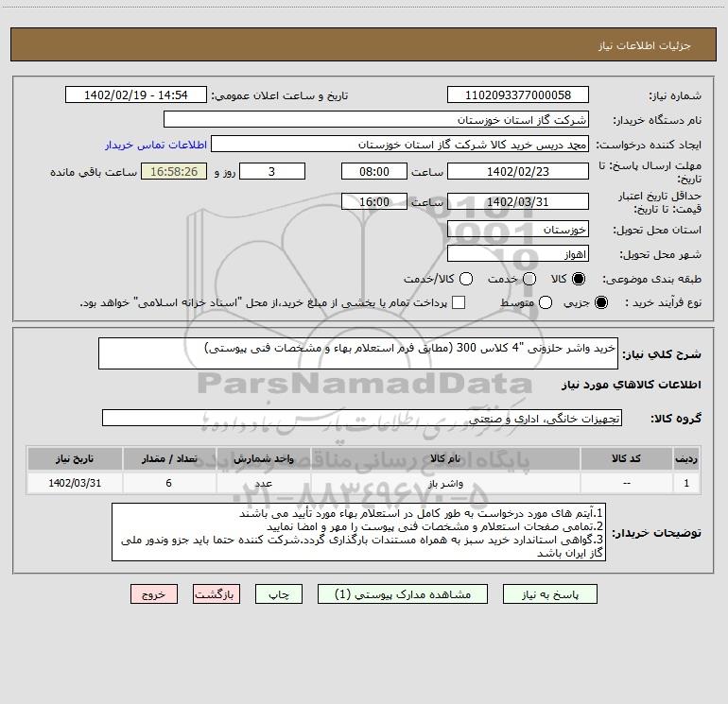Click the validity time field 16:00
This screenshot has width=728, height=704.
pos(374,201)
